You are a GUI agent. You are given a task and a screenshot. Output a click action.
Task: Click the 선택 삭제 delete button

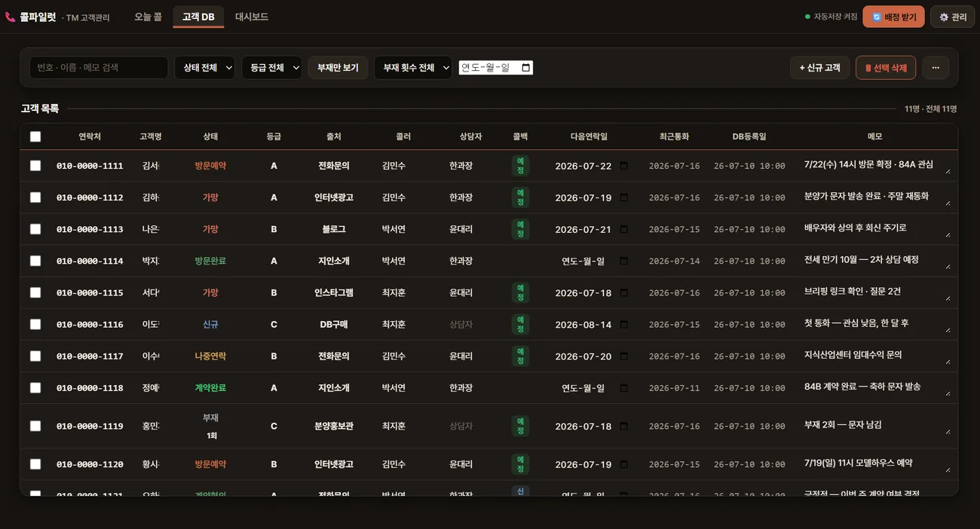click(886, 68)
